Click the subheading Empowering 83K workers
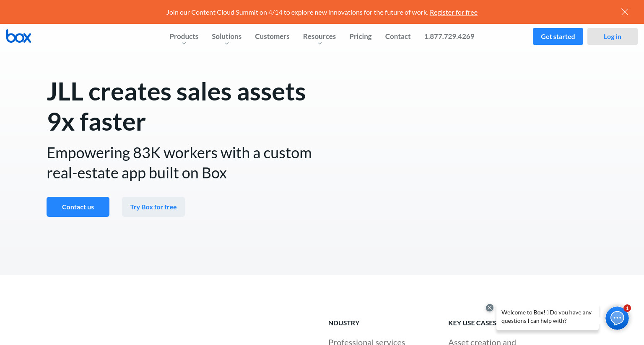 (179, 163)
